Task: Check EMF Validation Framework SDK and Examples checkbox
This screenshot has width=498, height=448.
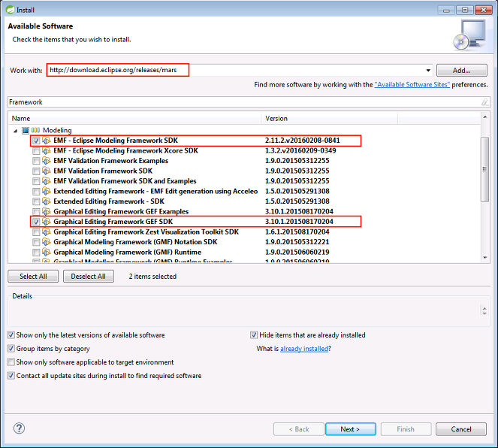Action: point(36,181)
